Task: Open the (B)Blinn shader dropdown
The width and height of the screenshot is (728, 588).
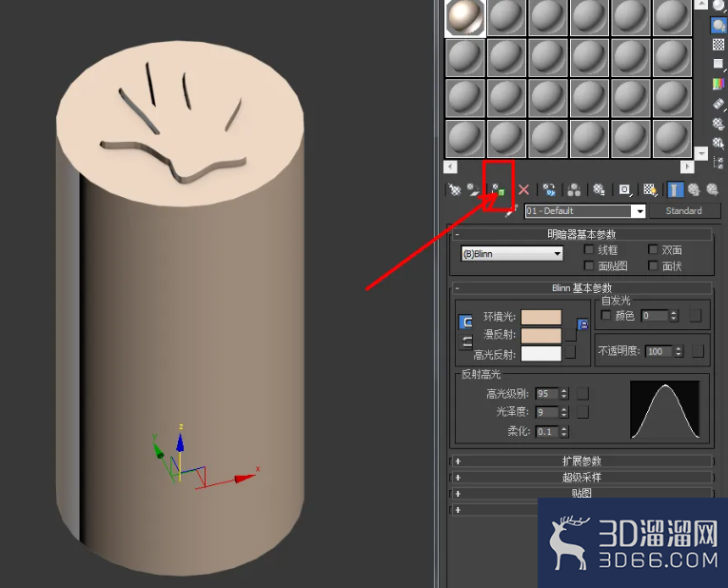Action: click(512, 253)
